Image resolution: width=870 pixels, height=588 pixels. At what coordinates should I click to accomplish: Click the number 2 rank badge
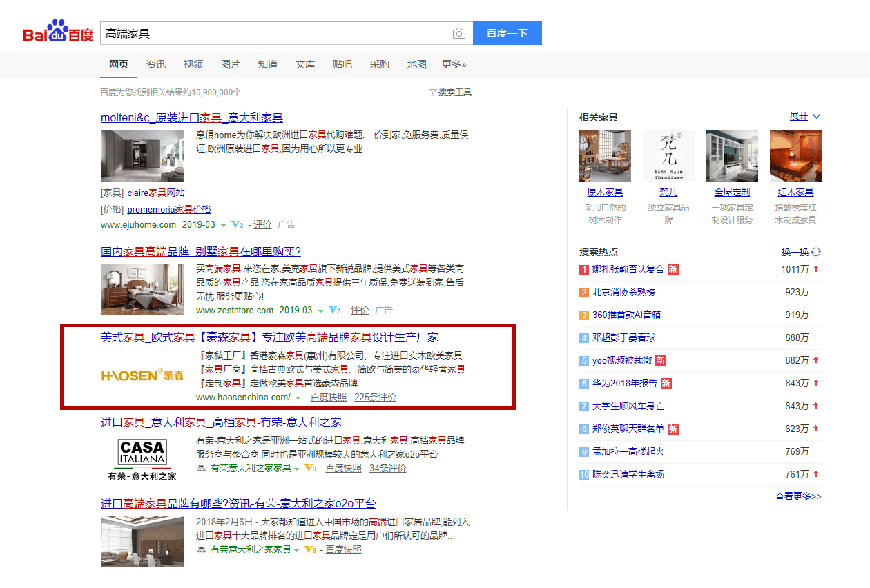pos(584,292)
